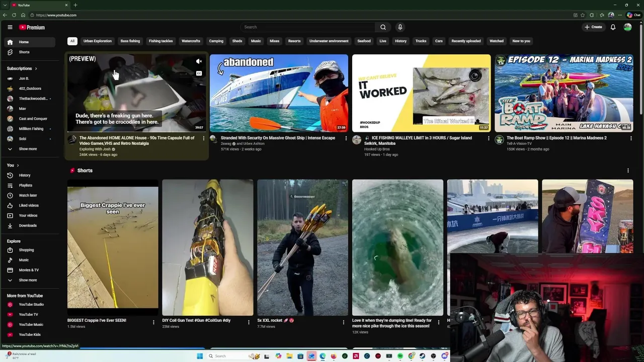Open the DIY Coil Gun short thumbnail
Viewport: 644px width, 362px height.
click(207, 247)
